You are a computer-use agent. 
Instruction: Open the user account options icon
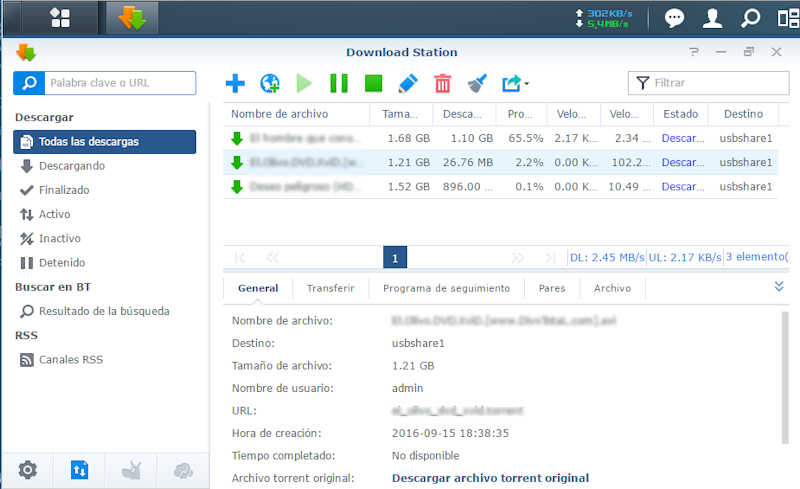[712, 18]
